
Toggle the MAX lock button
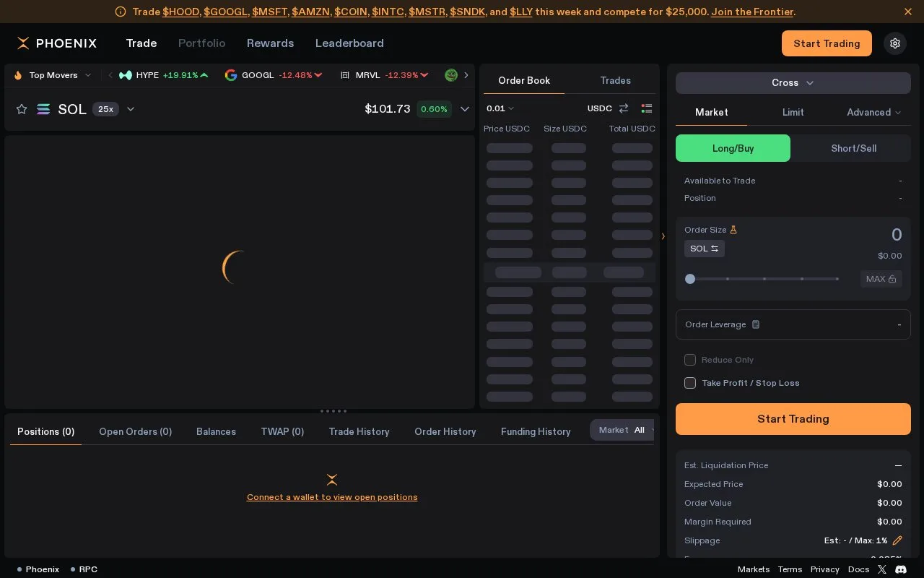tap(881, 279)
